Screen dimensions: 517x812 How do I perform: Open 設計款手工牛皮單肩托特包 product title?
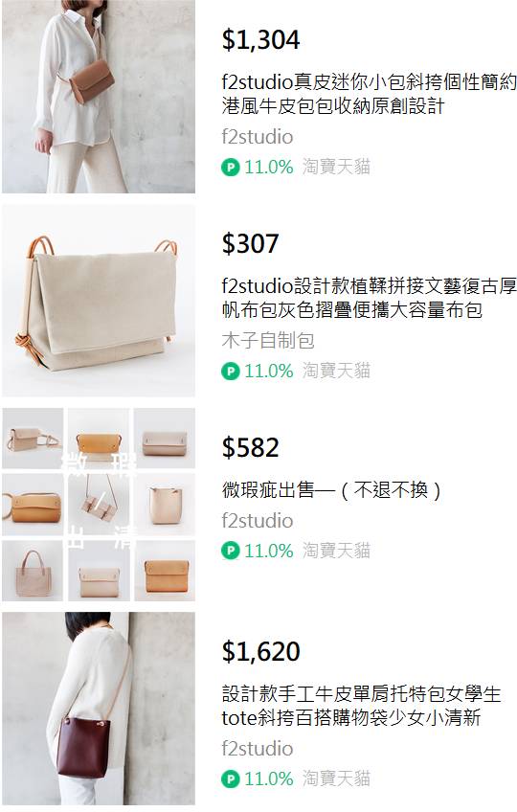pyautogui.click(x=361, y=706)
